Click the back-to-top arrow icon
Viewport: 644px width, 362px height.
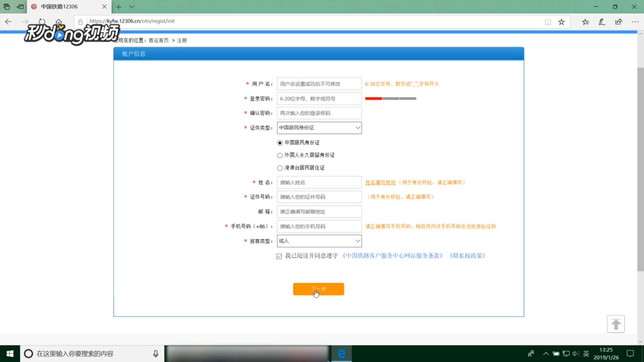click(615, 324)
